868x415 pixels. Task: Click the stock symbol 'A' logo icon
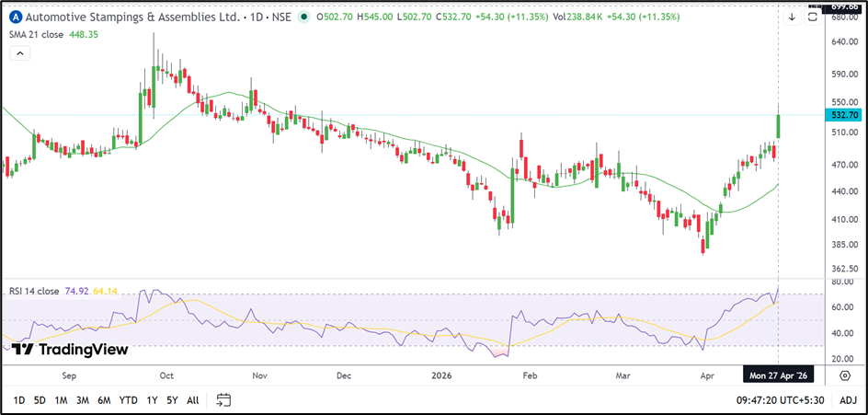pyautogui.click(x=14, y=17)
